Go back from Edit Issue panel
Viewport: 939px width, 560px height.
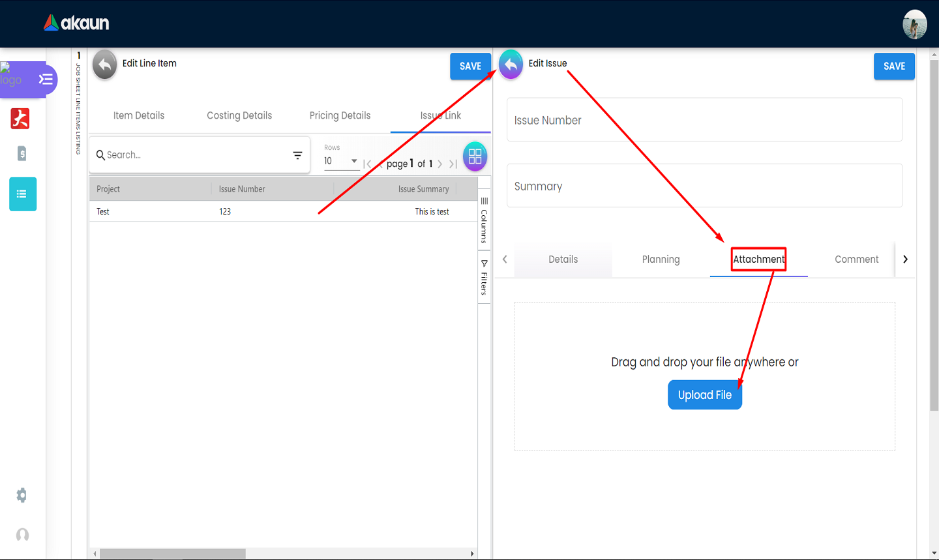click(511, 65)
